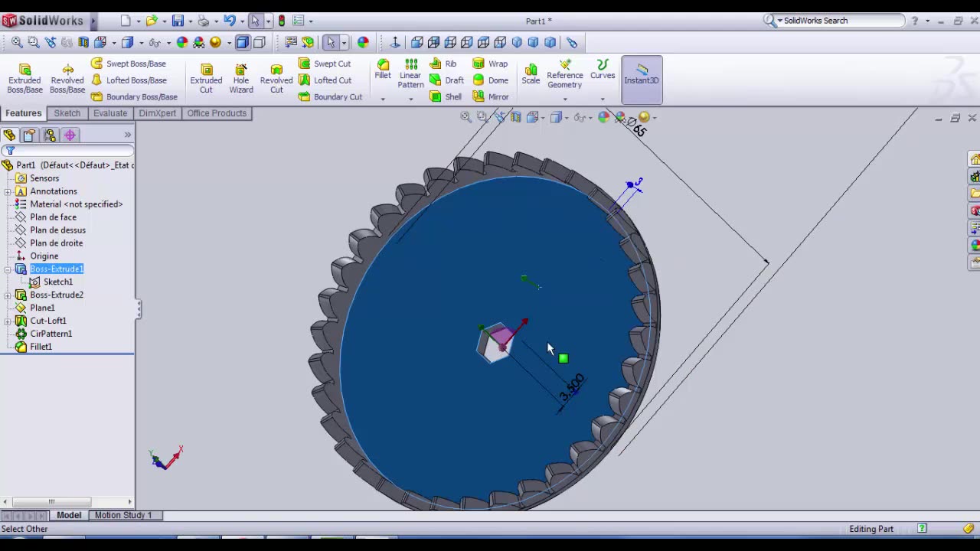Click the New document icon
980x551 pixels.
pyautogui.click(x=126, y=21)
